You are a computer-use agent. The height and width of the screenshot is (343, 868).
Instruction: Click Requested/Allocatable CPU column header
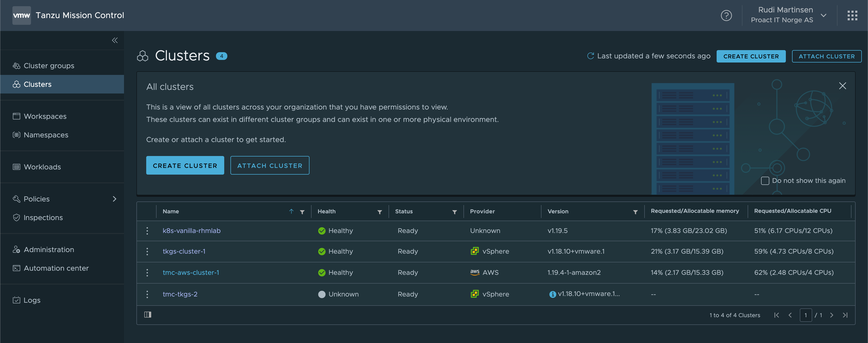(x=793, y=211)
